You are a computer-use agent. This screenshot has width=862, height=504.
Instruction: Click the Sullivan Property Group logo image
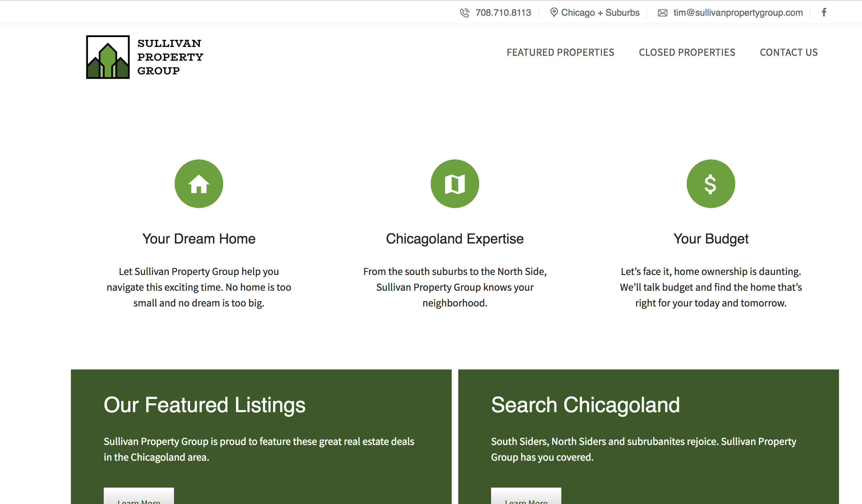pos(108,57)
